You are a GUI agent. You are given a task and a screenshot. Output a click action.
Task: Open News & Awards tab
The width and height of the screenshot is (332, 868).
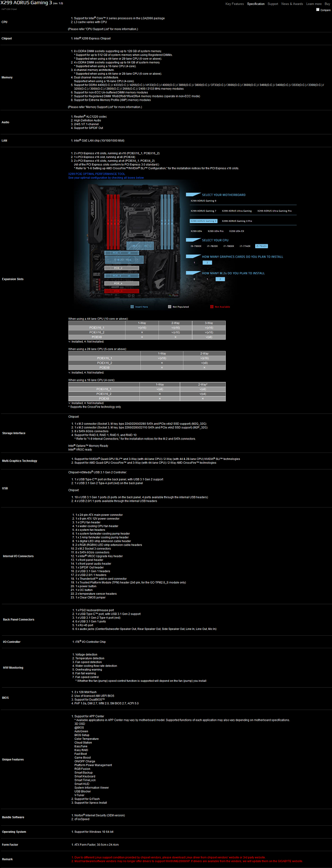tap(292, 4)
